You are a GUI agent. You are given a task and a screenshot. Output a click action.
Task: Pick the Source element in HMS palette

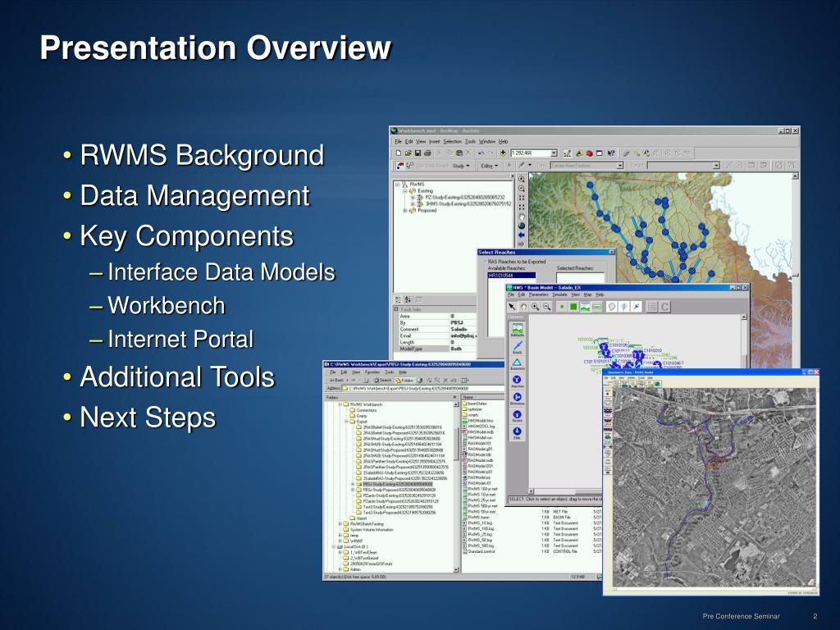(517, 416)
